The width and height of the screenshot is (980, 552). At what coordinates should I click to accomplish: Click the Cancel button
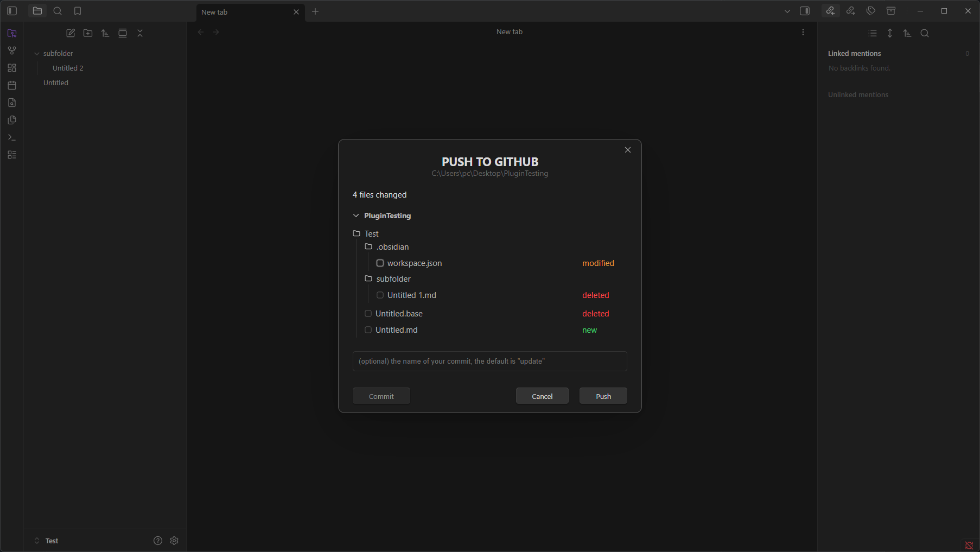pyautogui.click(x=542, y=396)
